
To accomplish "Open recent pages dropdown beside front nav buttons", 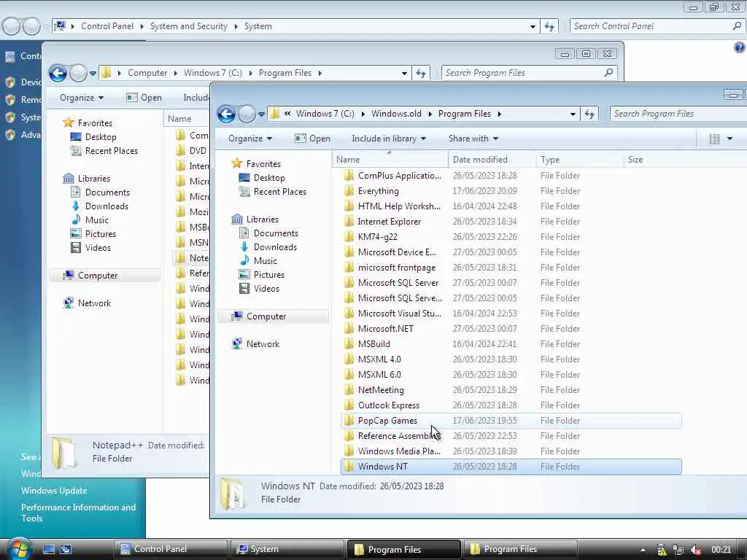I will (x=262, y=114).
